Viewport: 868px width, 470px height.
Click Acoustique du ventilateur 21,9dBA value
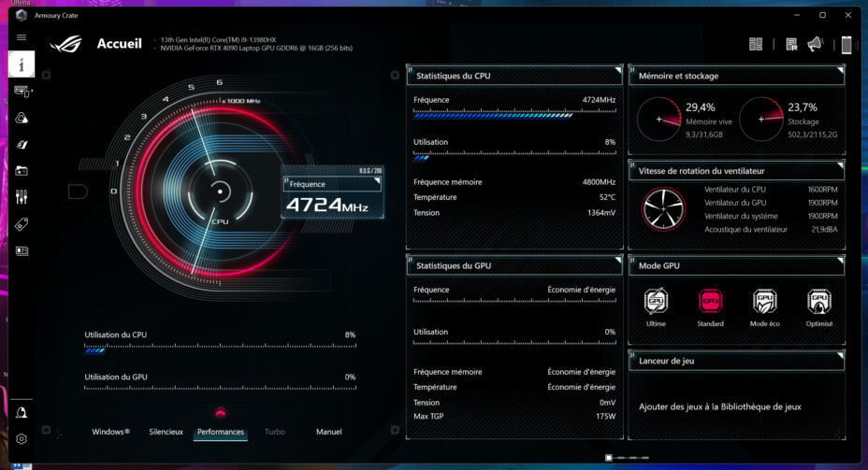824,230
